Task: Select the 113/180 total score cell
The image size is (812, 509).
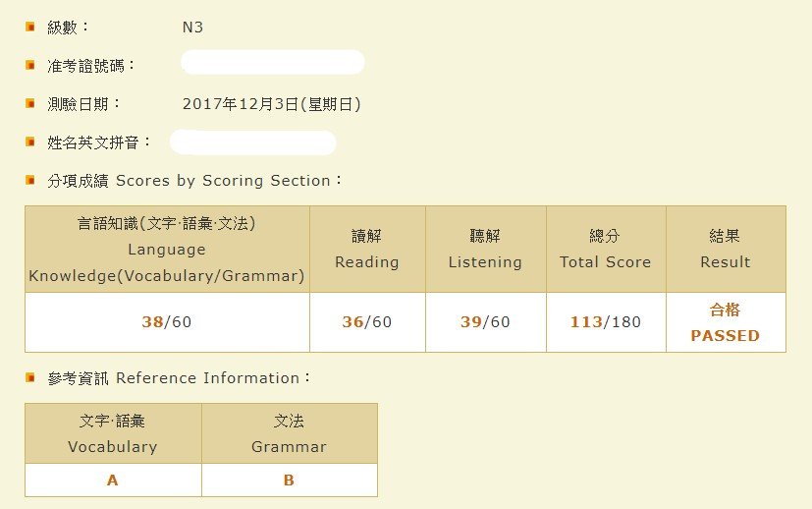Action: coord(606,322)
